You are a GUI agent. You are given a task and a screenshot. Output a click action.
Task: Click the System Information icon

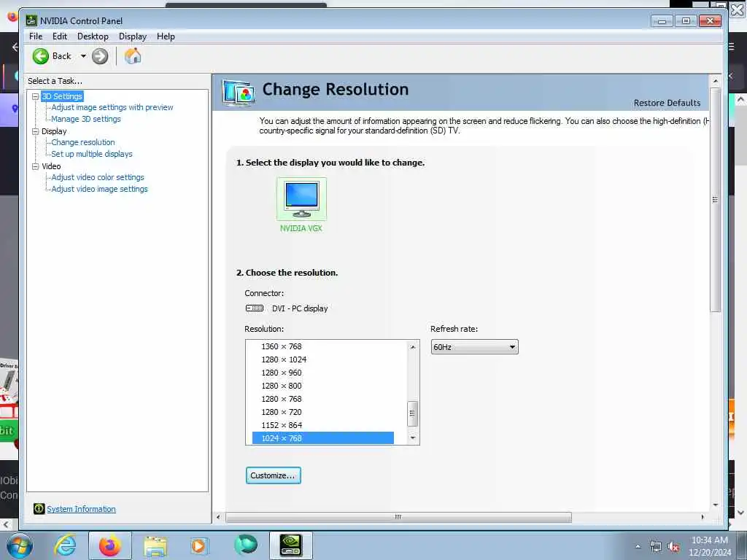tap(39, 508)
